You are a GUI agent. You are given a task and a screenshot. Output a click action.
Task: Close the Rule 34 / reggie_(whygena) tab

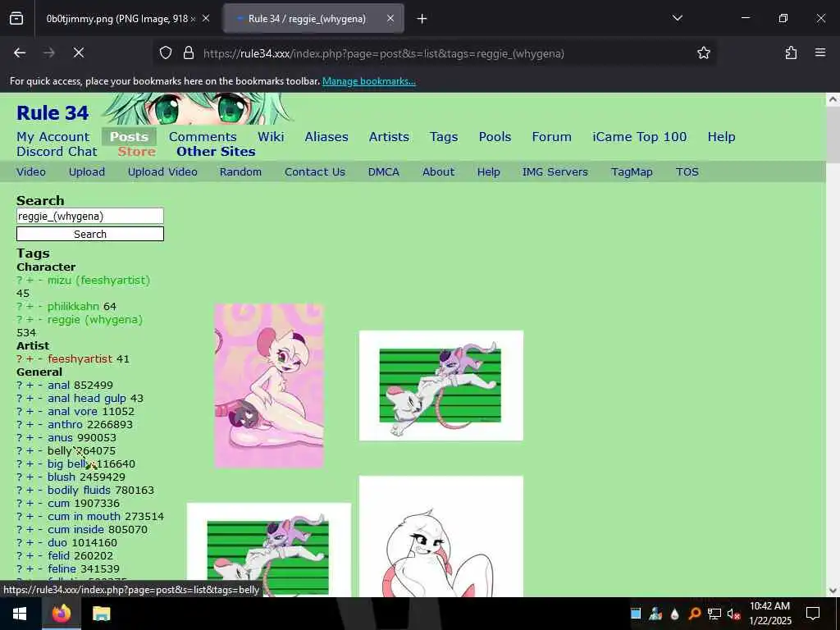[x=390, y=19]
